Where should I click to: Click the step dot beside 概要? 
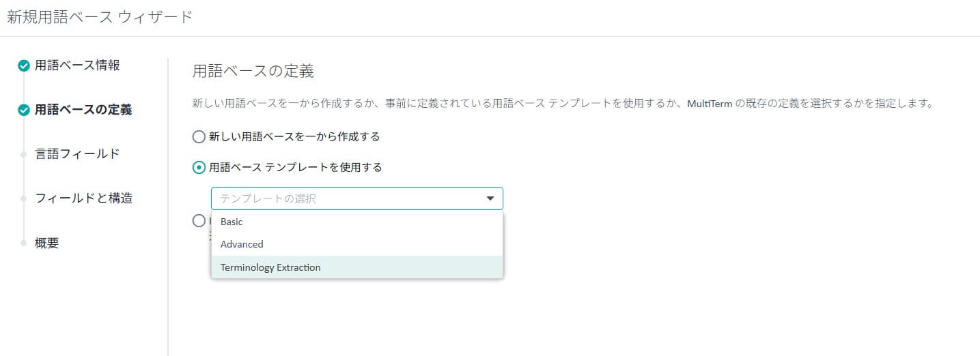[24, 243]
